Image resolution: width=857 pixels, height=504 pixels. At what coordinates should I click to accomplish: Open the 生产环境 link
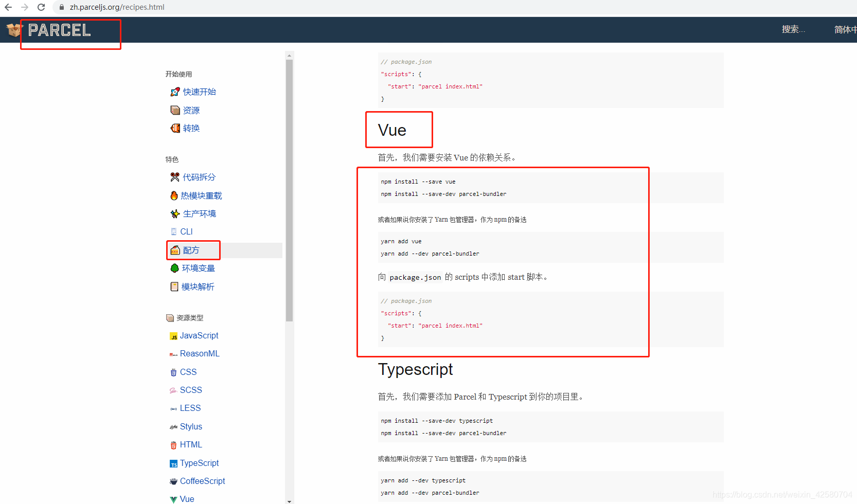[x=200, y=213]
